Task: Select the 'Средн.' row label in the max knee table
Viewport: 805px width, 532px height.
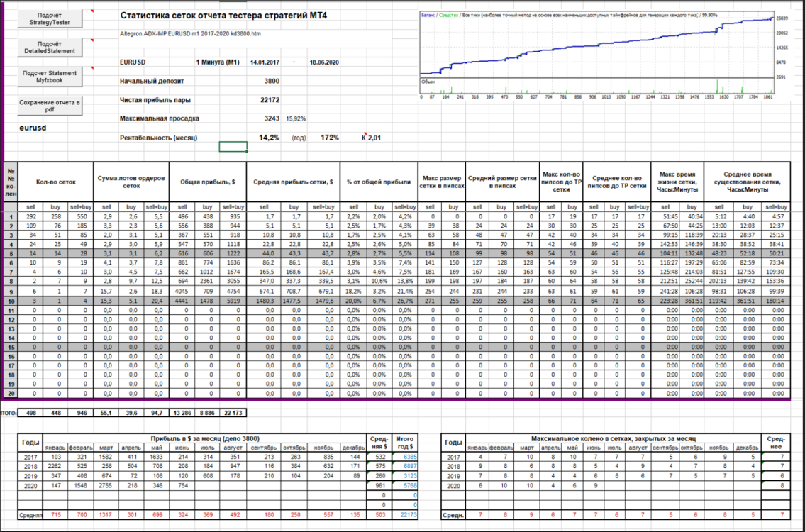Action: tap(453, 514)
